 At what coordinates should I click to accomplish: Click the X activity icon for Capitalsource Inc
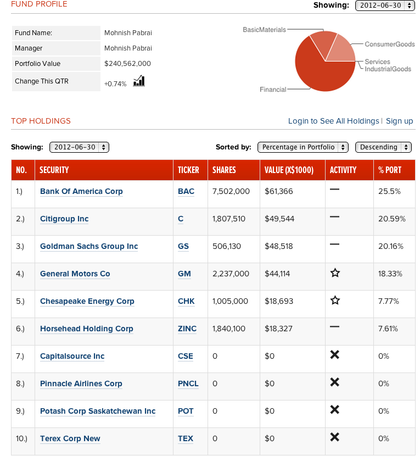click(x=335, y=355)
